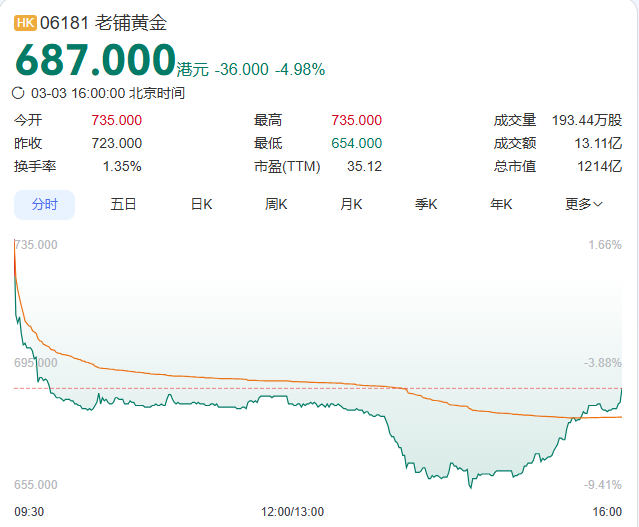Open the 年K yearly chart tab
Screen dimensions: 639x527
501,204
